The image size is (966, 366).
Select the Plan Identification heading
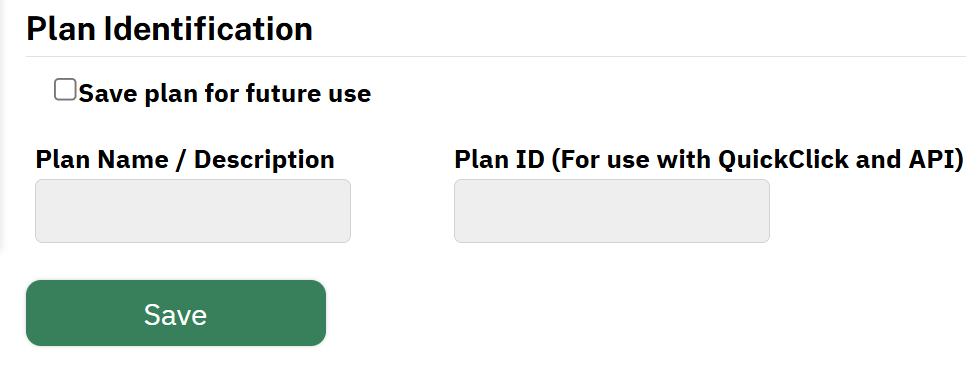(x=169, y=29)
